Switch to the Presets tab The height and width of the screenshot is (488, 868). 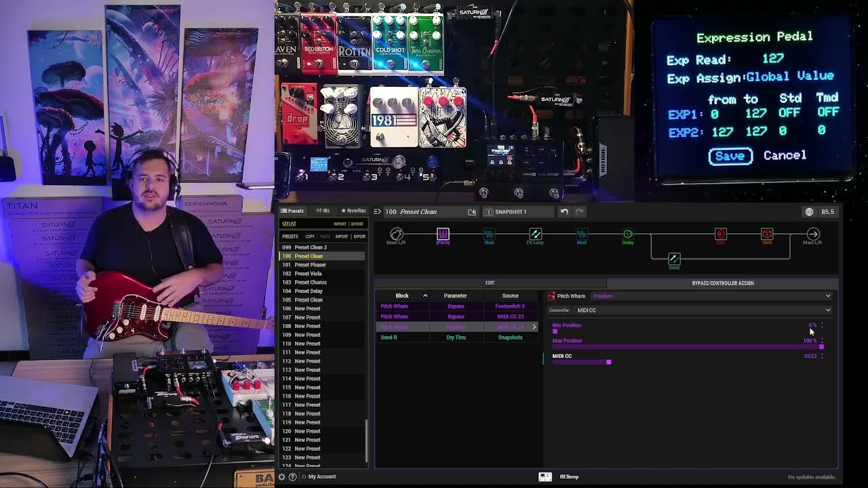(x=293, y=211)
